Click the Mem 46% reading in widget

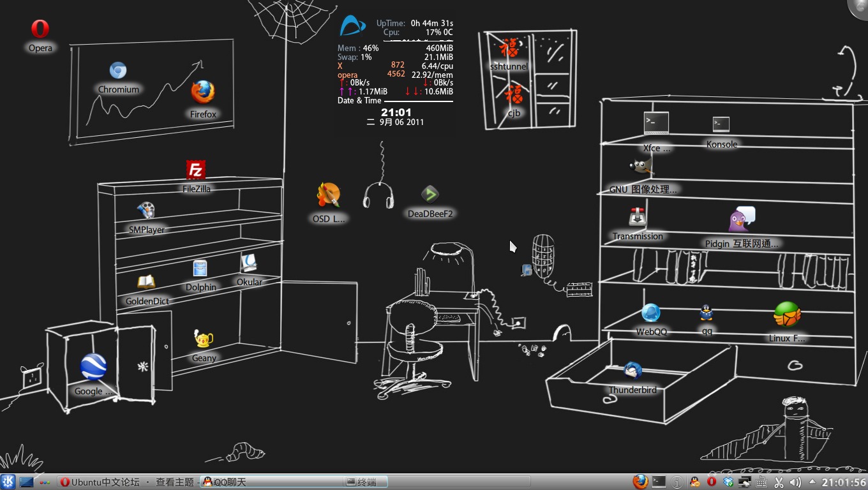tap(358, 48)
